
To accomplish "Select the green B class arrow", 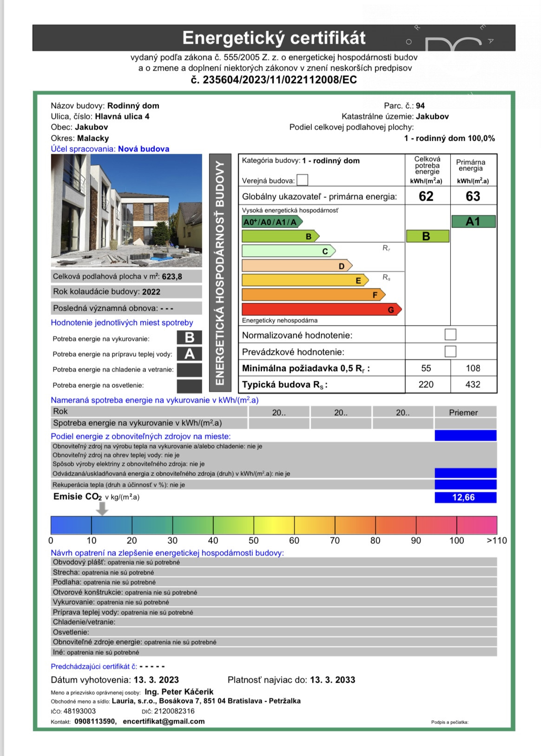I will click(x=281, y=236).
